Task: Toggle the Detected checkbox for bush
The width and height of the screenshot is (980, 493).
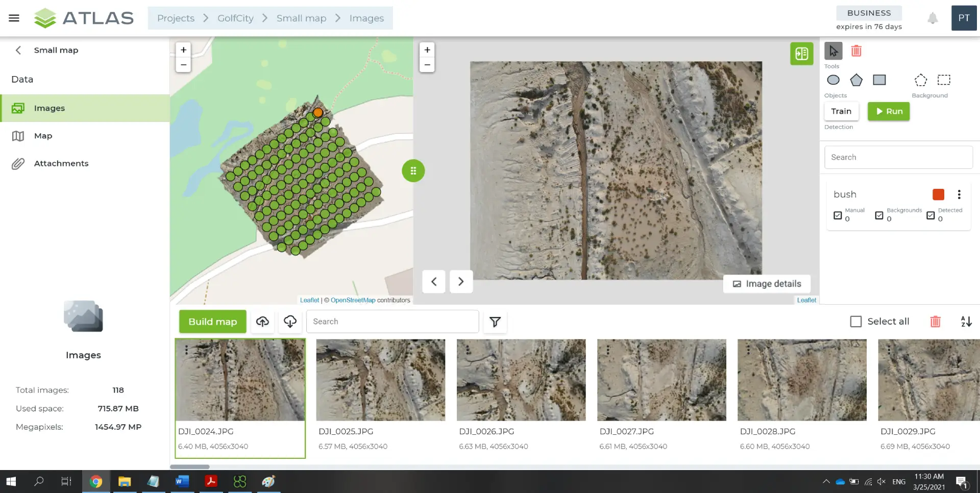Action: tap(930, 215)
